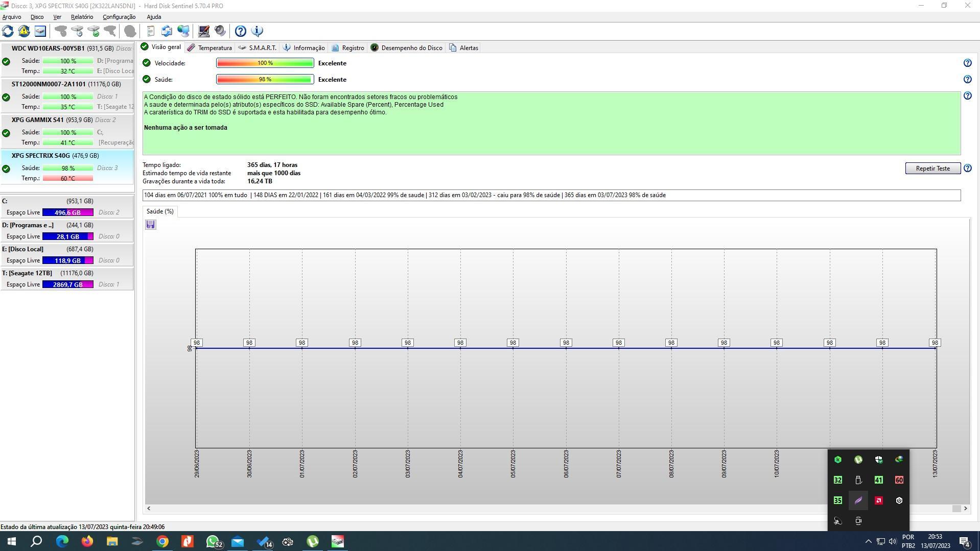Click the Windows Security shield tray icon
This screenshot has width=980, height=551.
pos(878,460)
